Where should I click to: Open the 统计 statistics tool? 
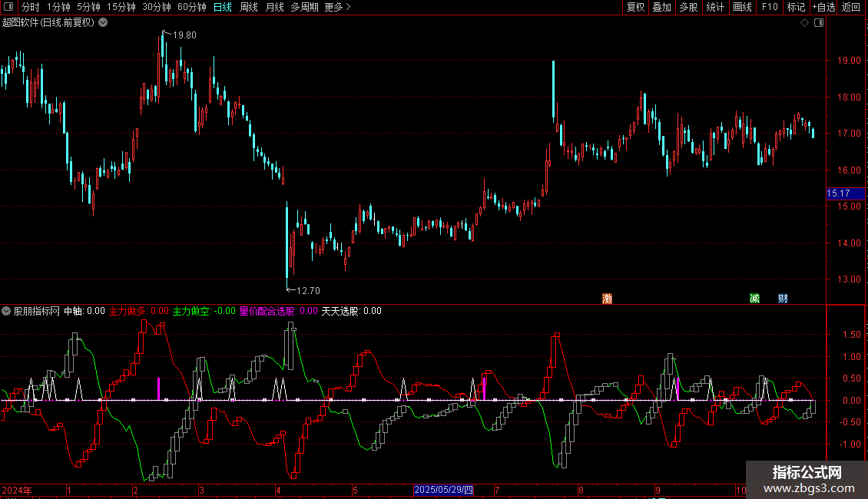(x=715, y=7)
